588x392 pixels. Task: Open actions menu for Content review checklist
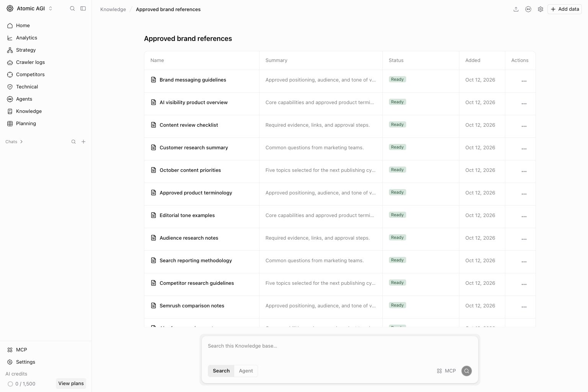[524, 126]
